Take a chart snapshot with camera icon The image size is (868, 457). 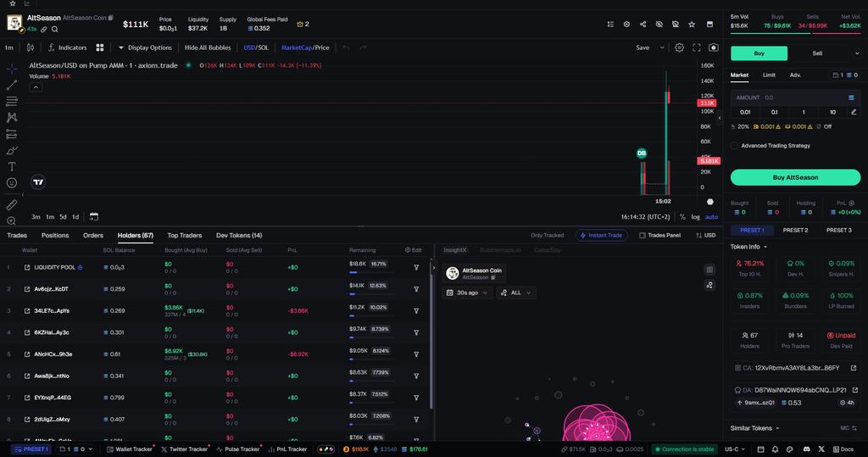coord(714,47)
